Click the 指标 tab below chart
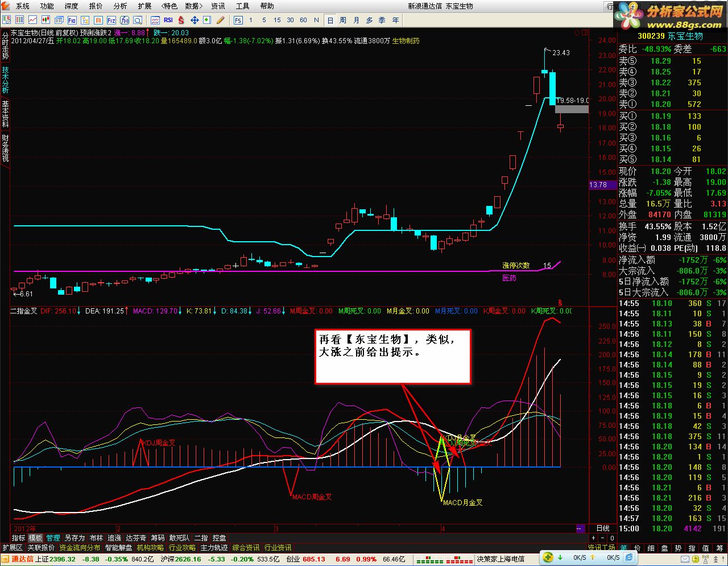The width and height of the screenshot is (728, 566). coord(19,538)
